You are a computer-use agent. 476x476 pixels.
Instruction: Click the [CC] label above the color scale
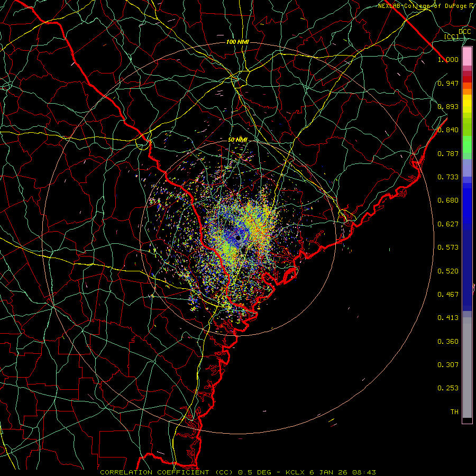pos(451,36)
